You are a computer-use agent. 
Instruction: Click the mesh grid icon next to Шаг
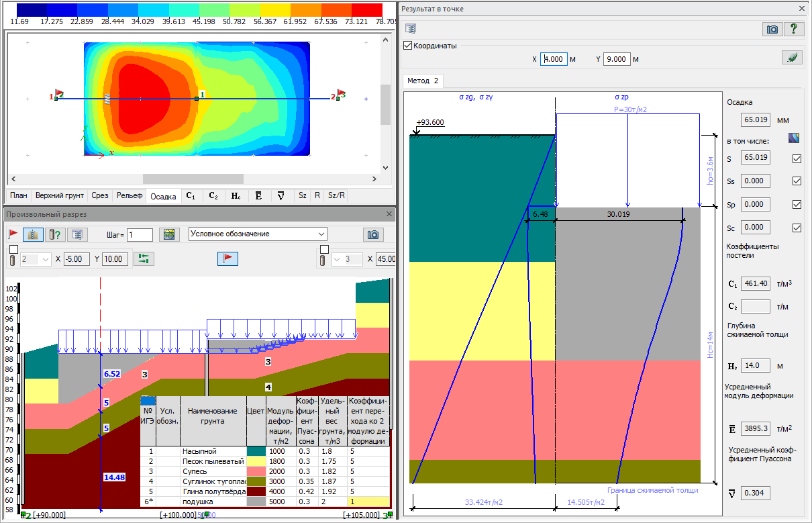click(169, 234)
